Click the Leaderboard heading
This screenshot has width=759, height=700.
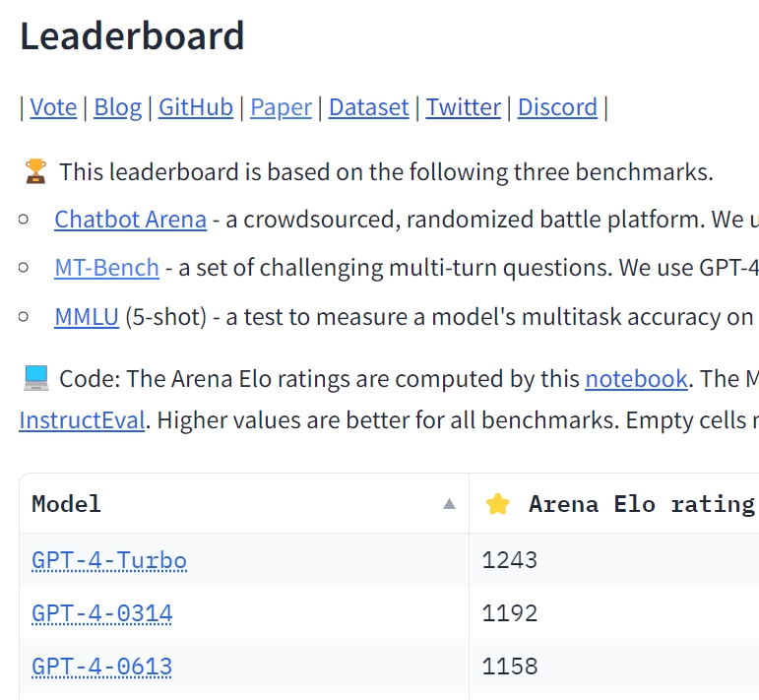click(x=132, y=35)
